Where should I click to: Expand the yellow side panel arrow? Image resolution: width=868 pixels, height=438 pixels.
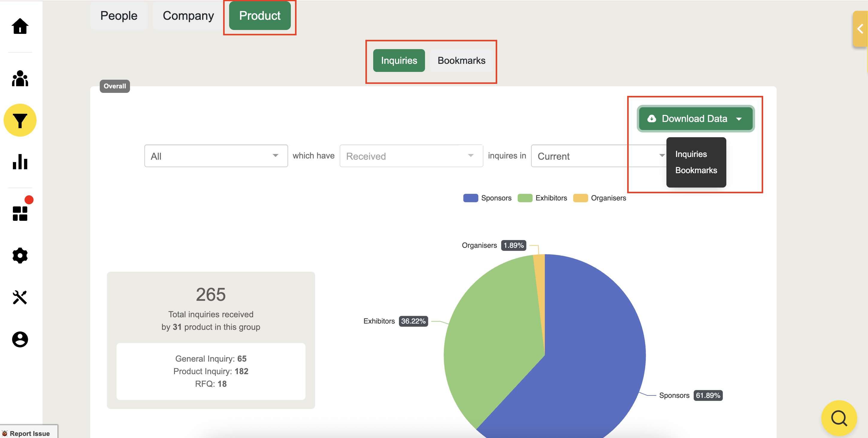[860, 29]
